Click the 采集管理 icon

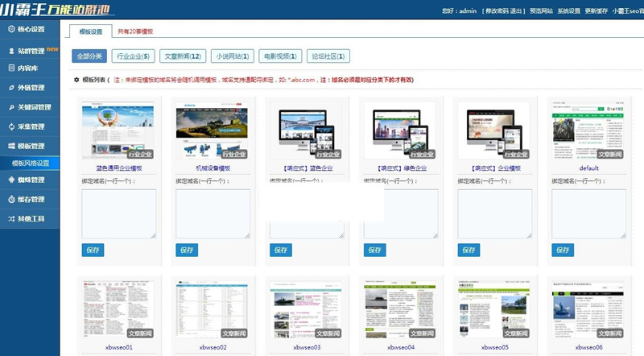point(11,126)
